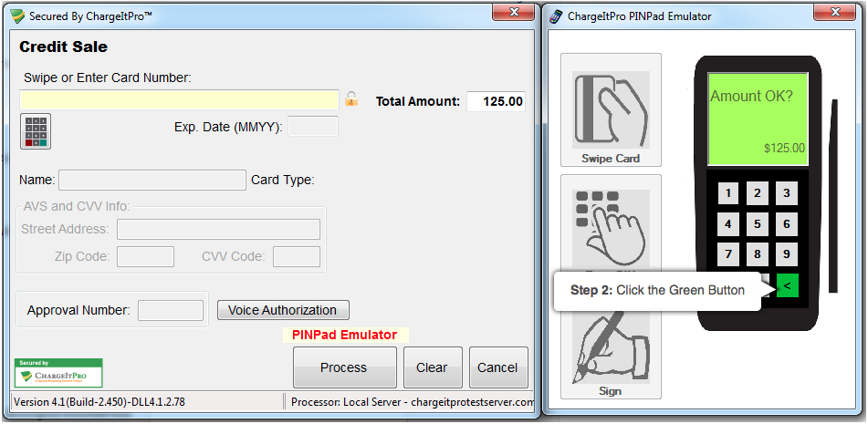
Task: Click the version text in status bar
Action: click(x=99, y=402)
